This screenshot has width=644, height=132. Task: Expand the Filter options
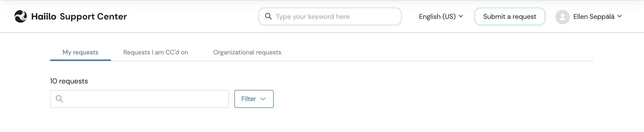click(254, 99)
